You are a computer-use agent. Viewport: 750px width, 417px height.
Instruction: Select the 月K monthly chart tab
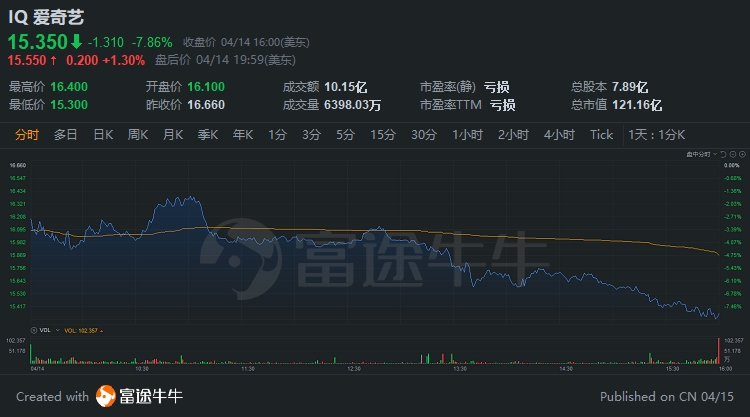(x=173, y=135)
